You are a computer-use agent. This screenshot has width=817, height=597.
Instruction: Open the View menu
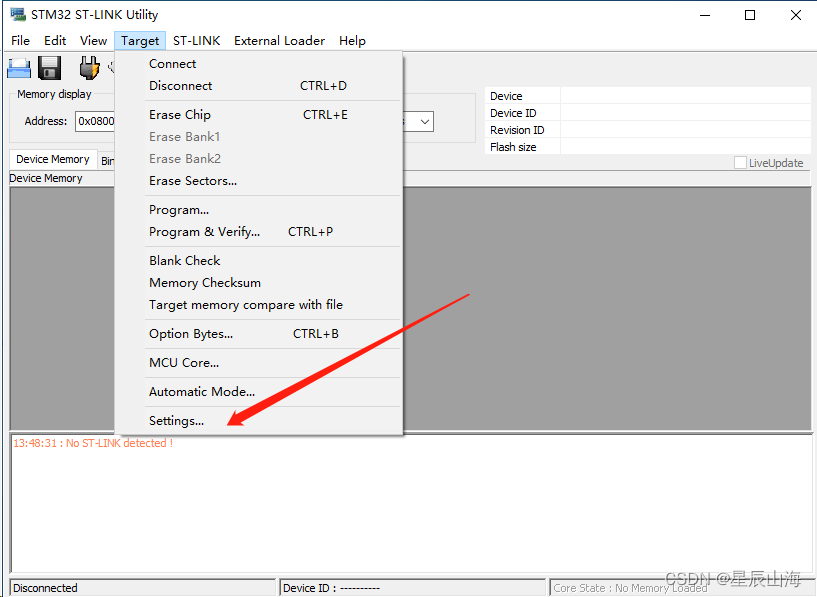[93, 41]
